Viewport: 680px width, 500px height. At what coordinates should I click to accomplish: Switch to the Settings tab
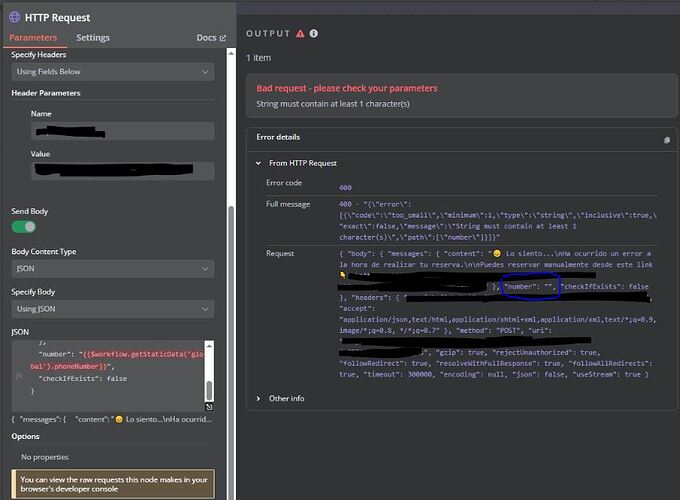tap(93, 38)
